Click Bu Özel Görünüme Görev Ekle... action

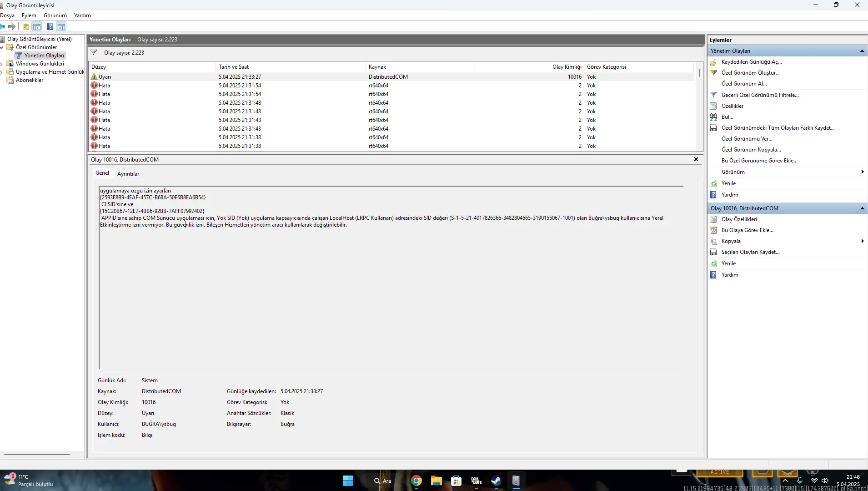pyautogui.click(x=759, y=161)
